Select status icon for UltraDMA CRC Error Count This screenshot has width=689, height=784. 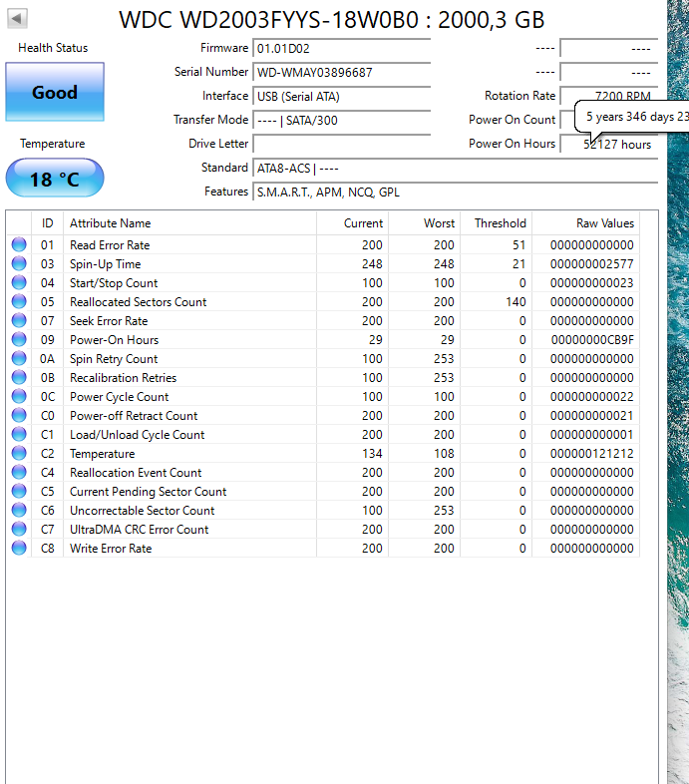[19, 530]
